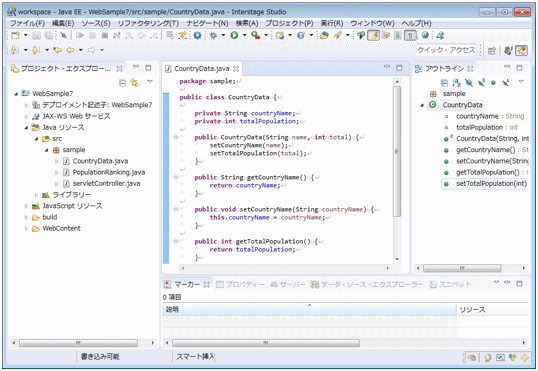Click Collapse All in Outline view
Image resolution: width=538 pixels, height=371 pixels.
pos(444,83)
